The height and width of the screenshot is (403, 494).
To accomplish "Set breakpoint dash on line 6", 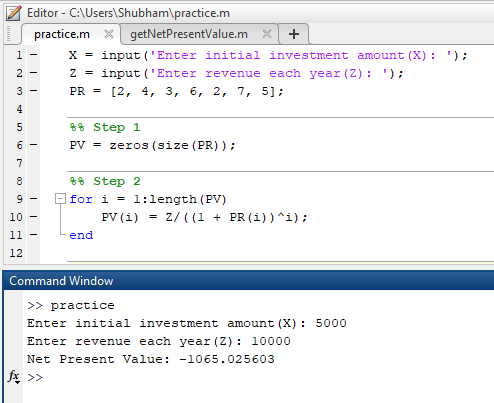I will (x=34, y=145).
